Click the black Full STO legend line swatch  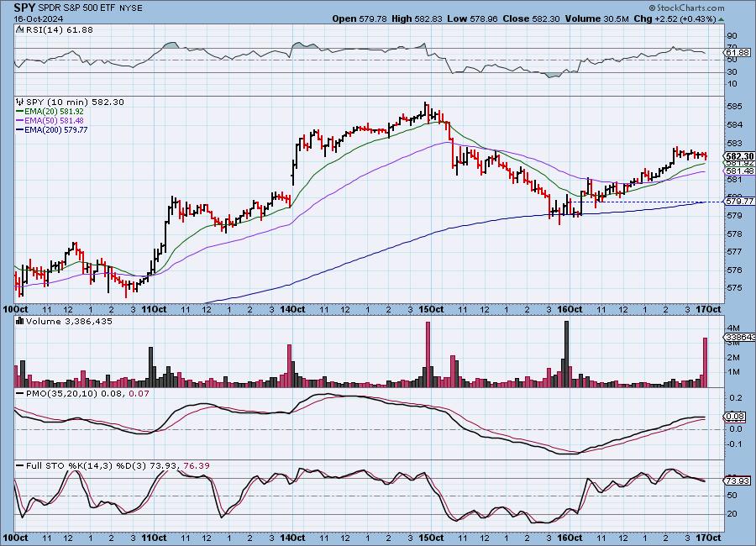pyautogui.click(x=20, y=466)
